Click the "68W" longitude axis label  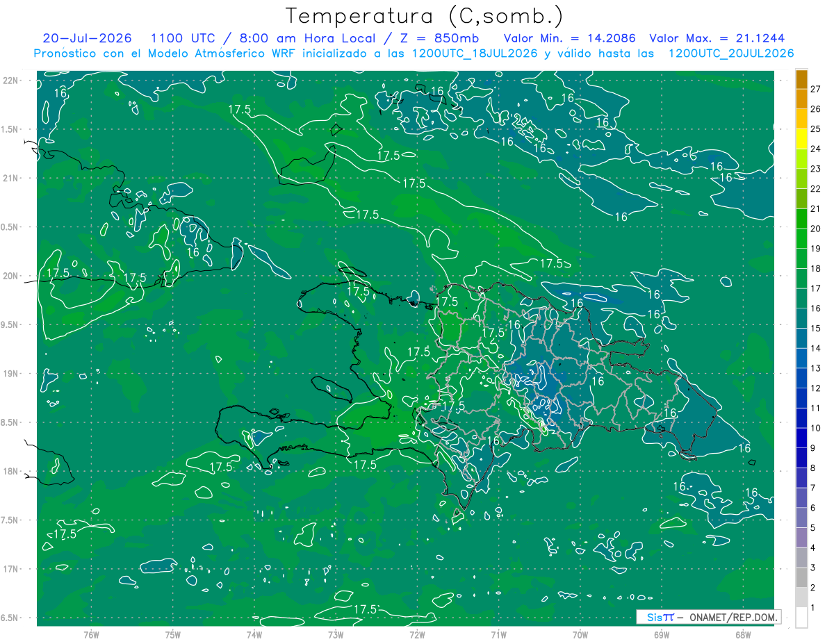point(743,634)
